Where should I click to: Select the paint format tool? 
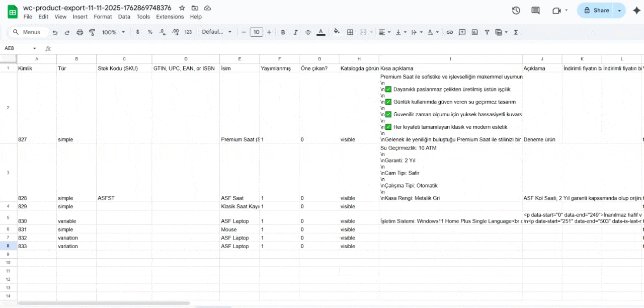92,32
